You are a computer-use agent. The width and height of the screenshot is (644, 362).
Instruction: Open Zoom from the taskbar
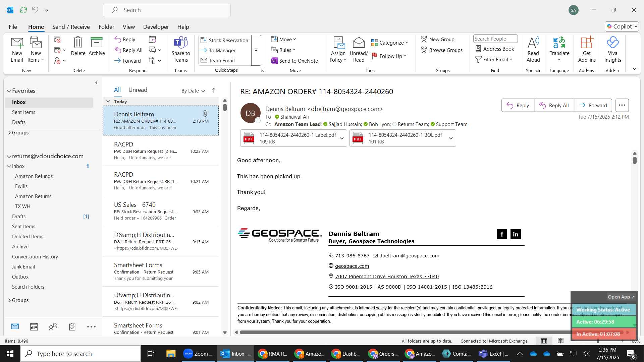198,354
